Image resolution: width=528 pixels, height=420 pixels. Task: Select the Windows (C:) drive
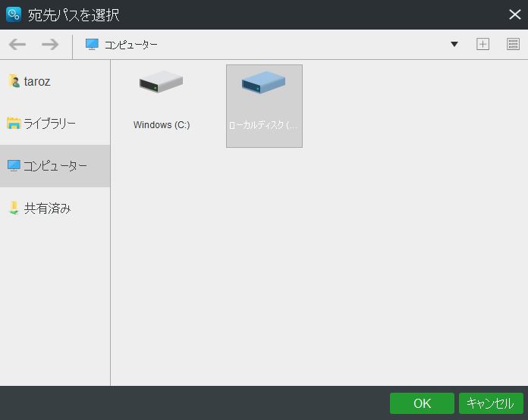[x=162, y=106]
